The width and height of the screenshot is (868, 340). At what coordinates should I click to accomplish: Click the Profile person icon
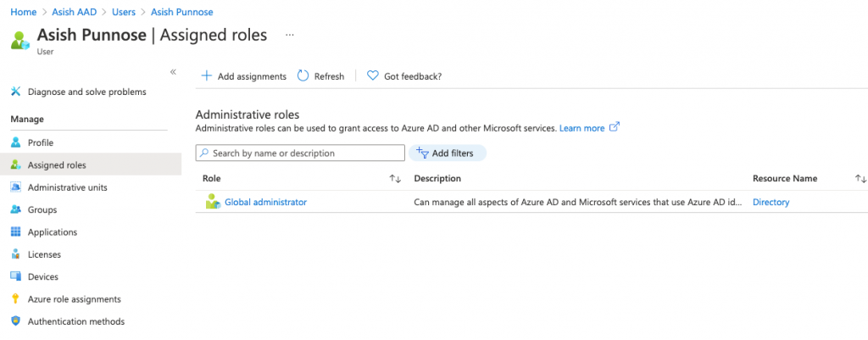[x=15, y=142]
